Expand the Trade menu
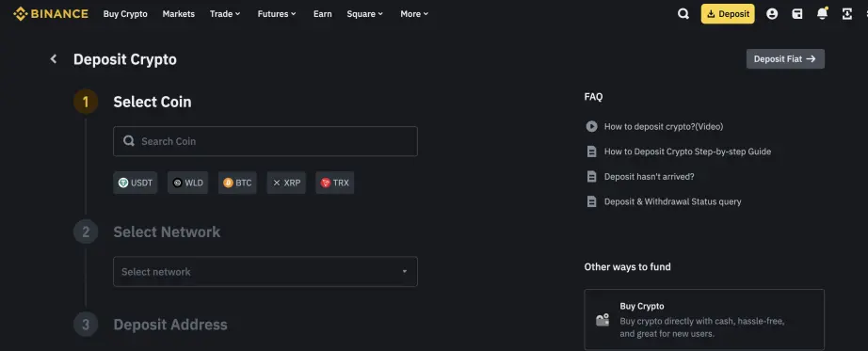868x351 pixels. pos(225,14)
